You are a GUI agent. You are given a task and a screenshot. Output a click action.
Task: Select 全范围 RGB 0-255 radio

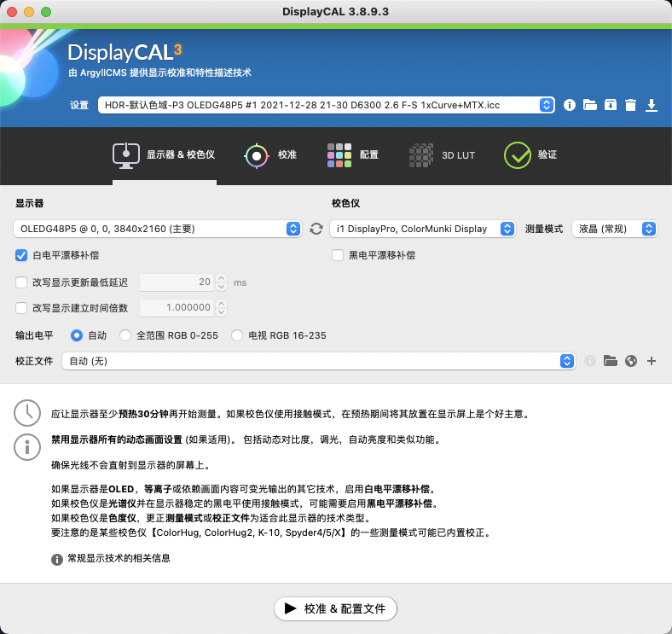[x=125, y=335]
